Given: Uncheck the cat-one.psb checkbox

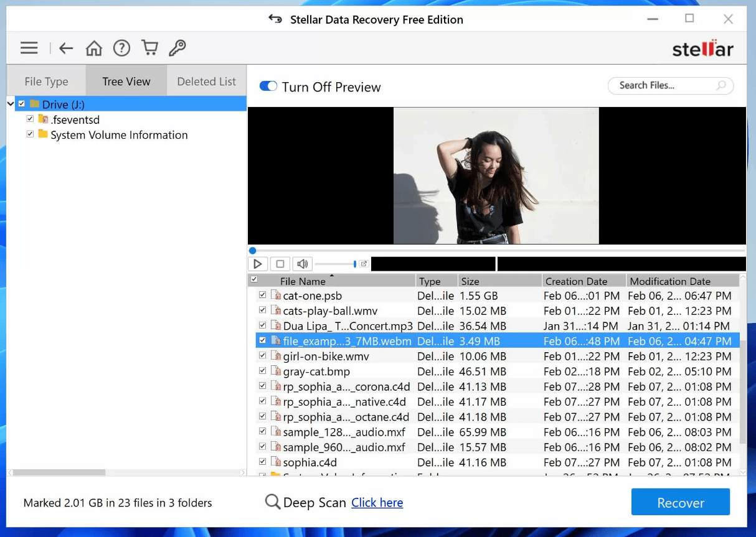Looking at the screenshot, I should (x=262, y=295).
